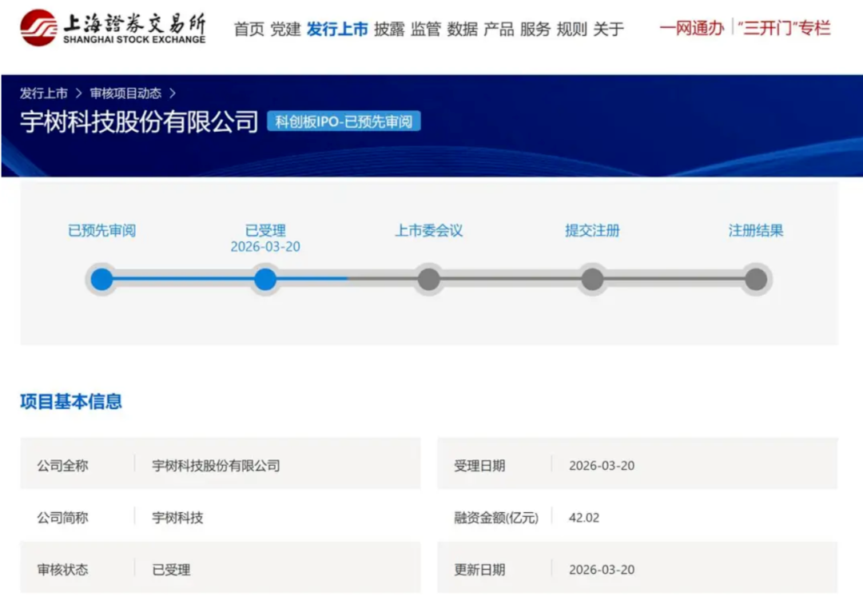Click the Shanghai Stock Exchange logo
The width and height of the screenshot is (863, 616).
coord(112,28)
